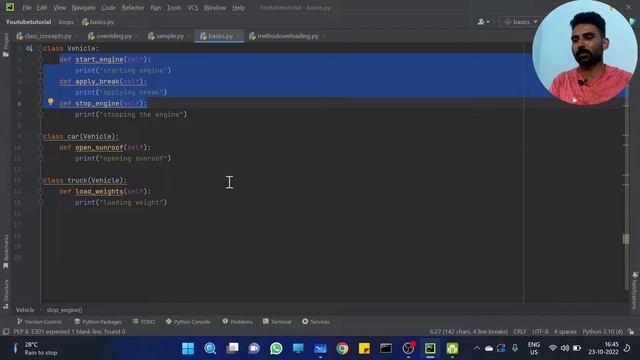This screenshot has width=640, height=360.
Task: Click the yellow lightbulb intention icon
Action: (x=51, y=102)
